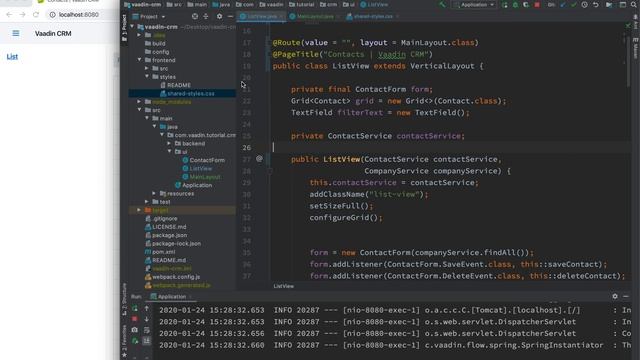This screenshot has width=640, height=360.
Task: Expand the target folder
Action: (139, 210)
